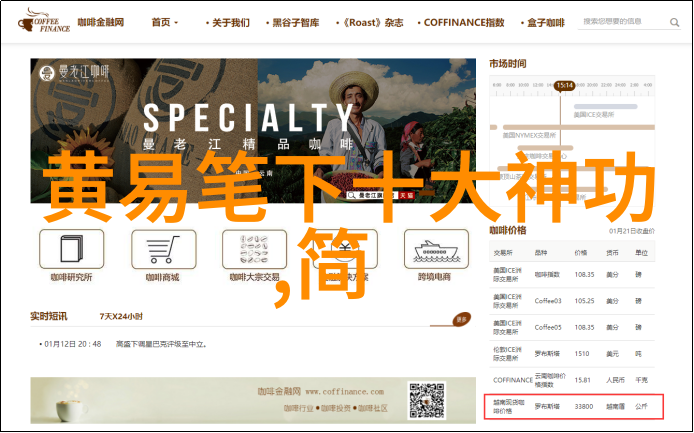Open the 跨境电商 ship icon
The image size is (694, 433).
click(x=436, y=249)
